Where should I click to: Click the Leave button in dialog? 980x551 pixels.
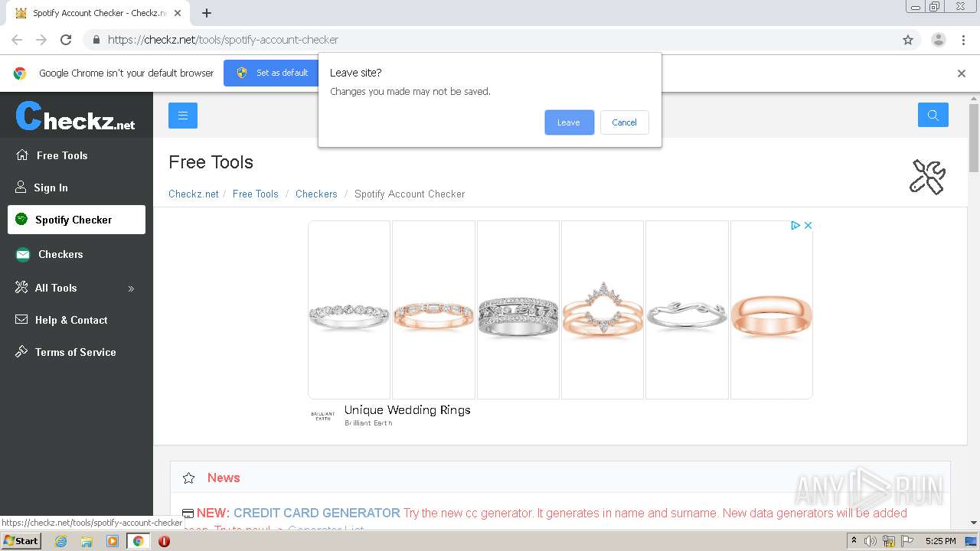(569, 122)
